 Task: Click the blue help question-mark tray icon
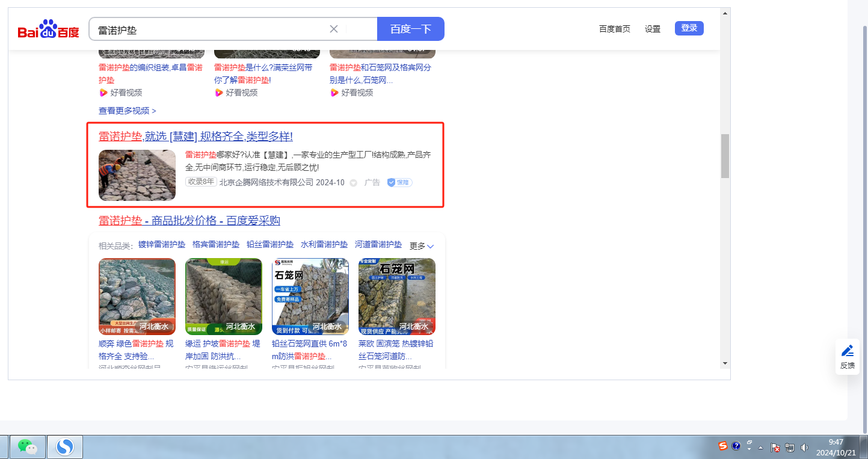736,446
